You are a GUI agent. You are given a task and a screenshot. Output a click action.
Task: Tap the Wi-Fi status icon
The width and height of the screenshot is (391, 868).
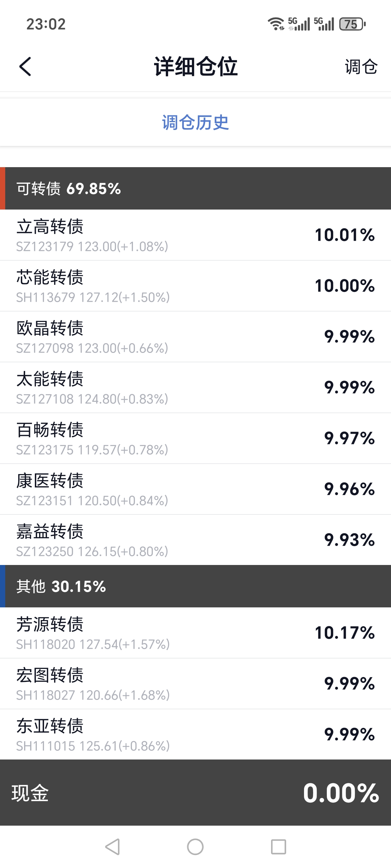(276, 24)
